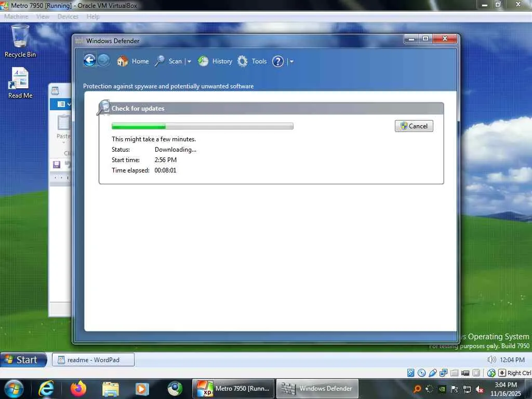
Task: Click the elapsed time '00:08:01'
Action: coord(165,170)
